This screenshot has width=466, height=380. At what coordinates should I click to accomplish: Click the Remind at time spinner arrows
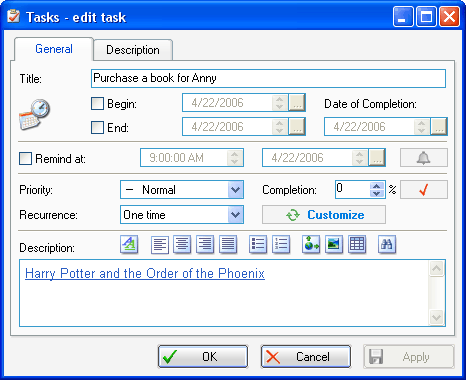point(235,158)
